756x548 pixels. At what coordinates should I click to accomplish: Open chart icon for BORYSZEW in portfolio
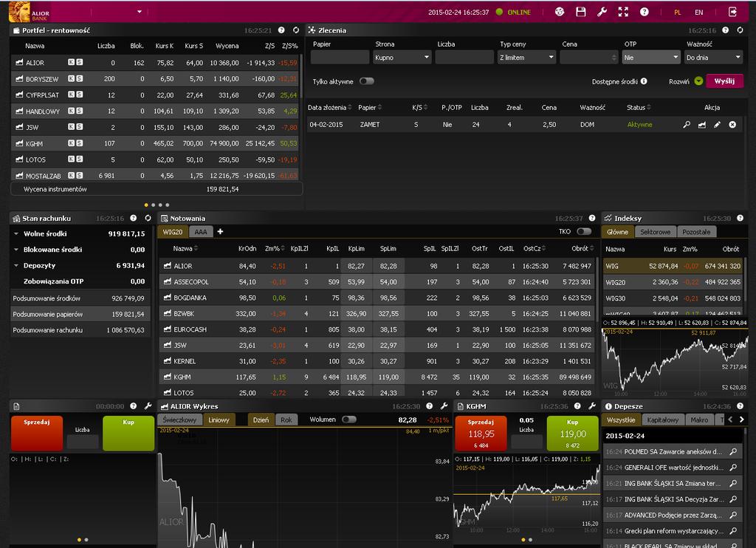(19, 78)
